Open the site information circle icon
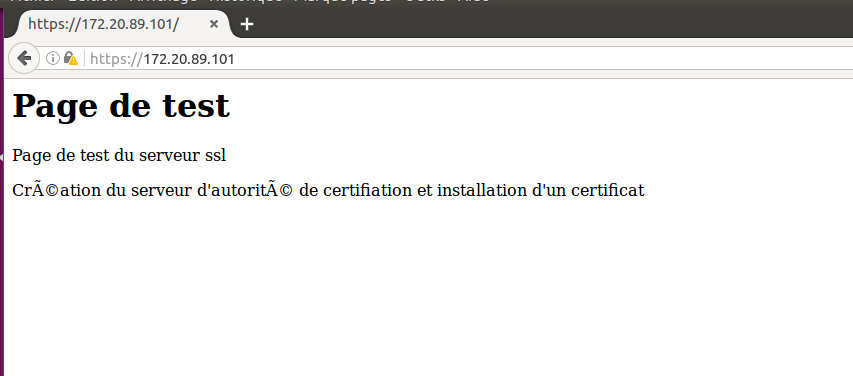 (x=52, y=58)
